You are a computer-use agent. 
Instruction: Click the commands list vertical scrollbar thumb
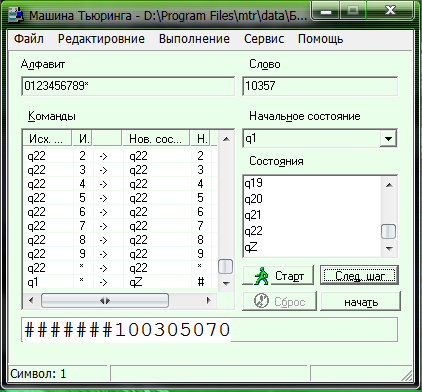(225, 266)
